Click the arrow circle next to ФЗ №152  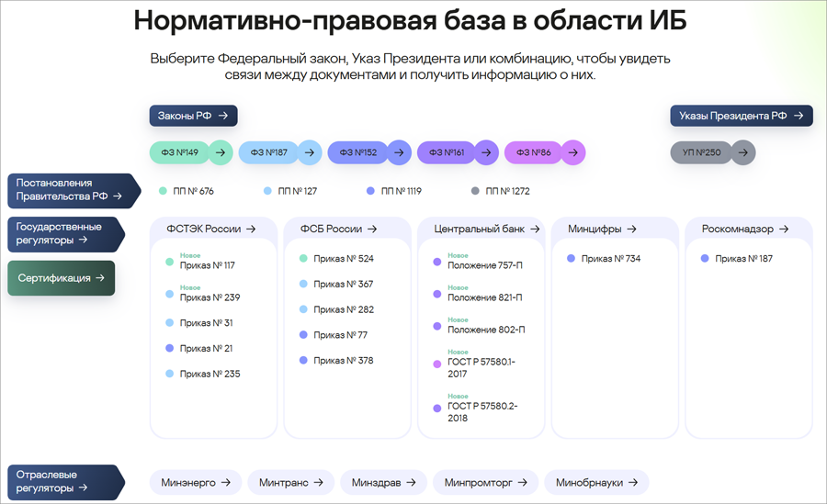400,152
